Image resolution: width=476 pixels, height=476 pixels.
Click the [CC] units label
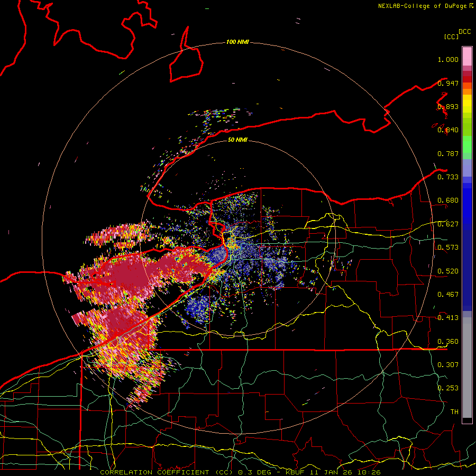pos(451,36)
